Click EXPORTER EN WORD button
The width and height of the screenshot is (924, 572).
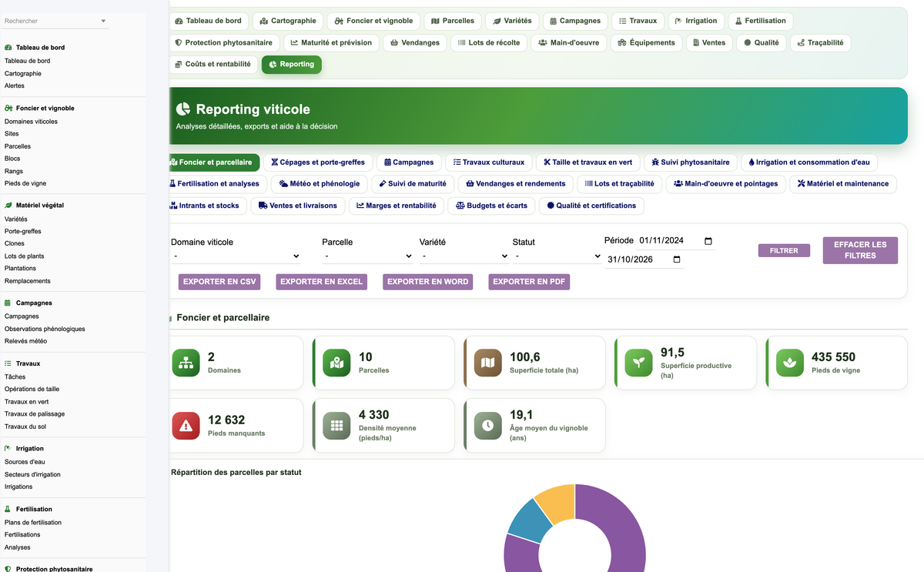click(x=427, y=282)
